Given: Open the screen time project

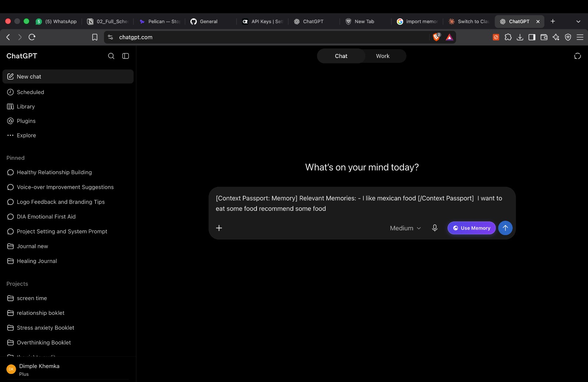Looking at the screenshot, I should pos(68,298).
